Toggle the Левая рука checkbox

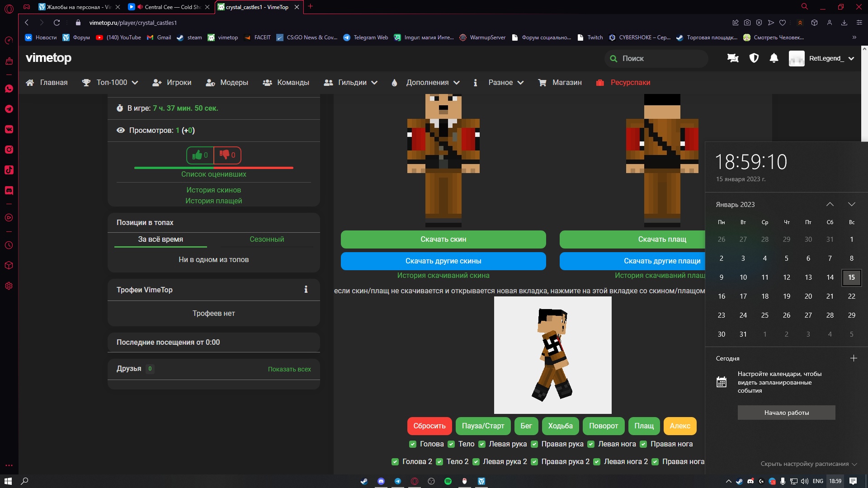[x=482, y=444]
